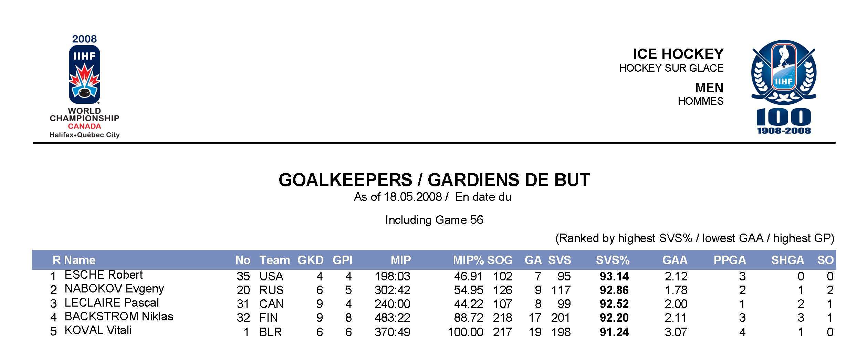Click the ICE HOCKEY heading text
The width and height of the screenshot is (868, 350).
tap(678, 54)
